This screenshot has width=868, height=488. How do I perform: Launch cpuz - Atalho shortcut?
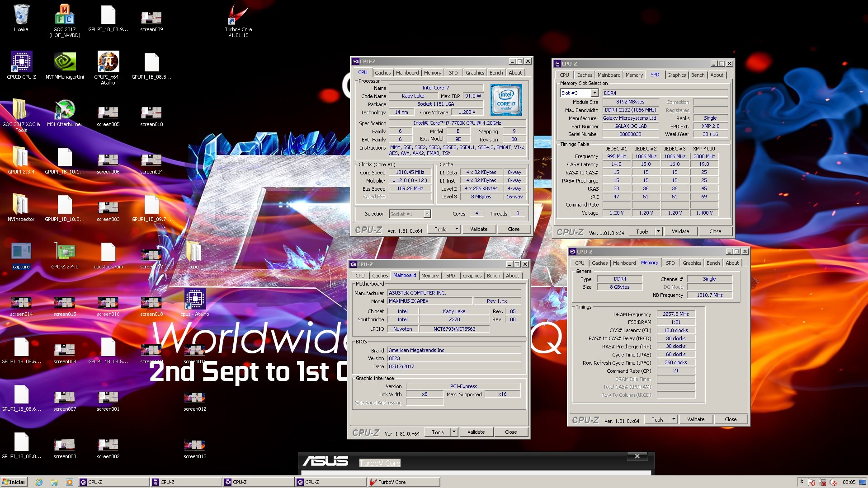195,303
